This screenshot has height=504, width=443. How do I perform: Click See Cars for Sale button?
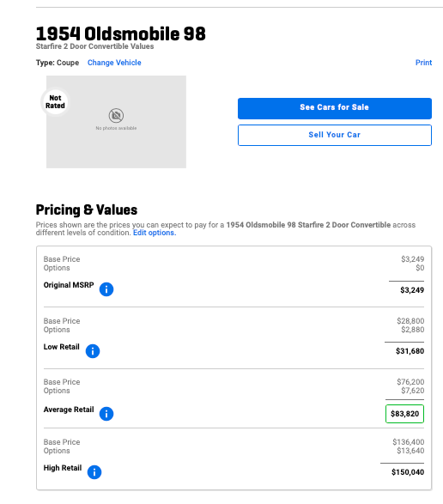click(335, 109)
